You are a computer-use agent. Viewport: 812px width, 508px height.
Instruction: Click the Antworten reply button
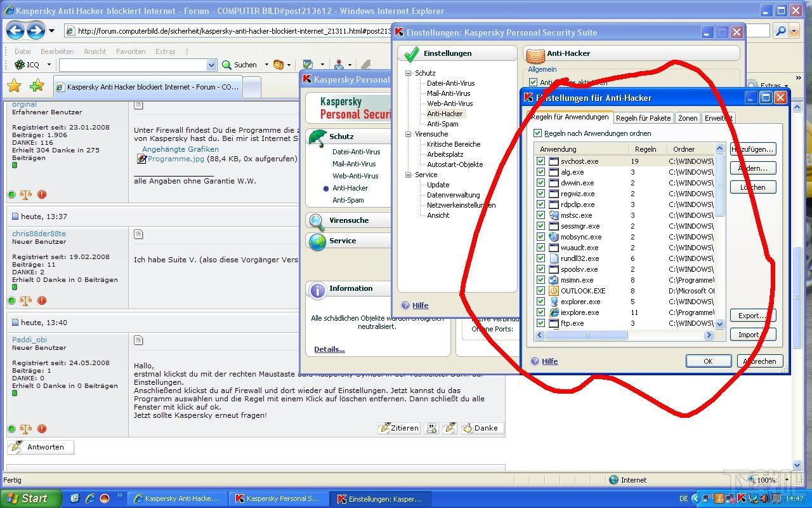click(x=40, y=447)
